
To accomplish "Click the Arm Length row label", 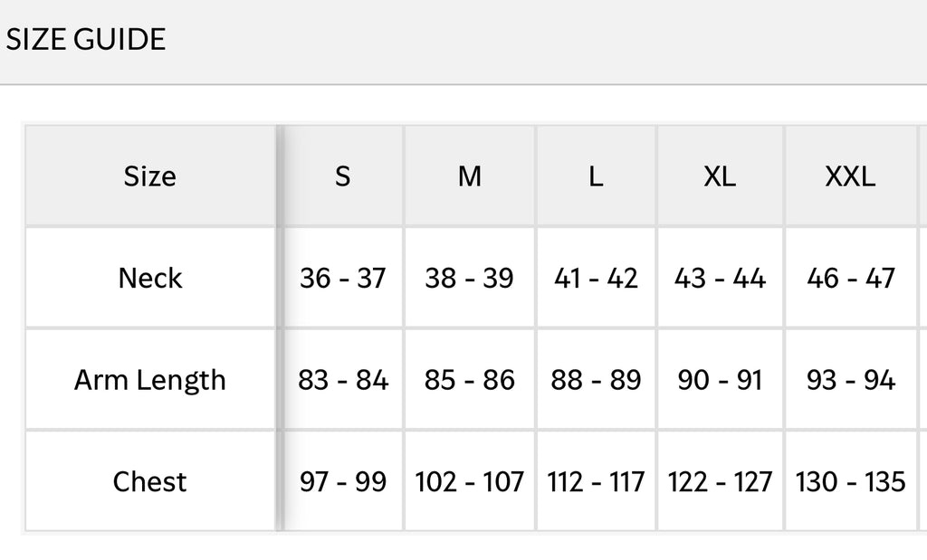I will pyautogui.click(x=150, y=379).
